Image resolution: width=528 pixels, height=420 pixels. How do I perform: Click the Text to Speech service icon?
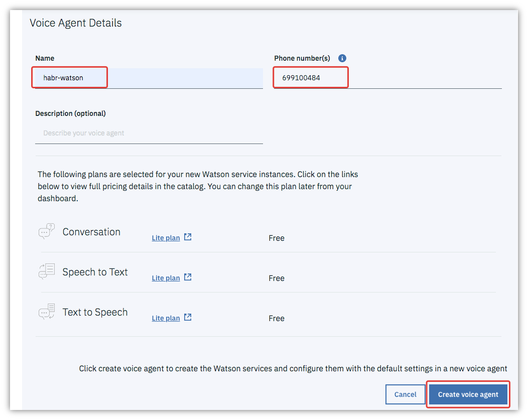tap(47, 312)
